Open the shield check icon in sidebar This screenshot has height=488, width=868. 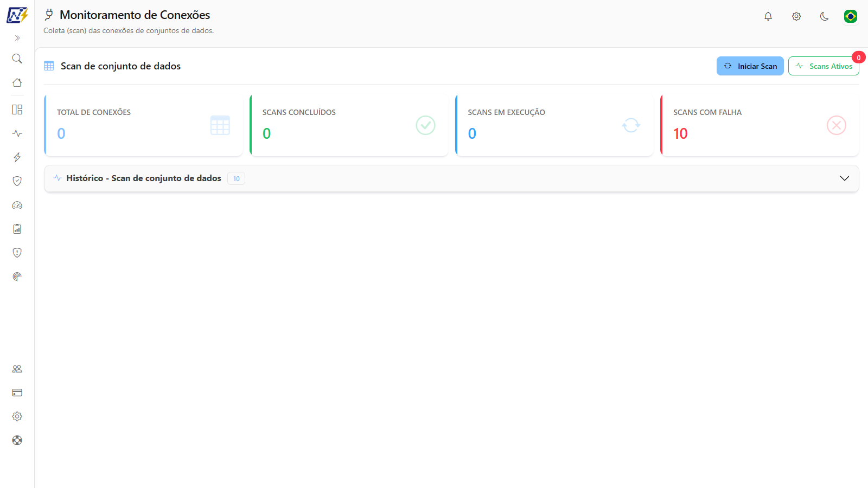(x=17, y=181)
